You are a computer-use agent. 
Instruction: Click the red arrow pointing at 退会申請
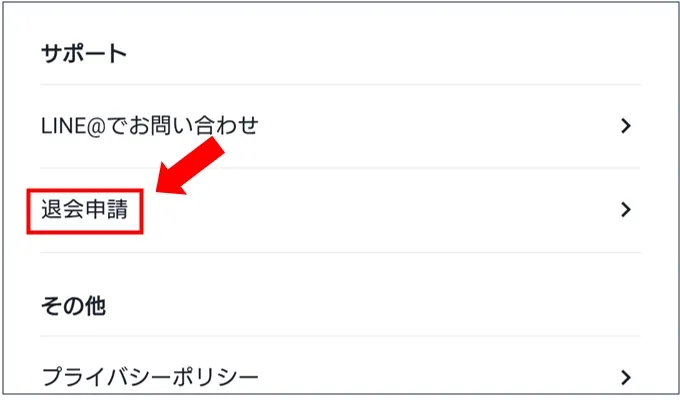[x=190, y=166]
